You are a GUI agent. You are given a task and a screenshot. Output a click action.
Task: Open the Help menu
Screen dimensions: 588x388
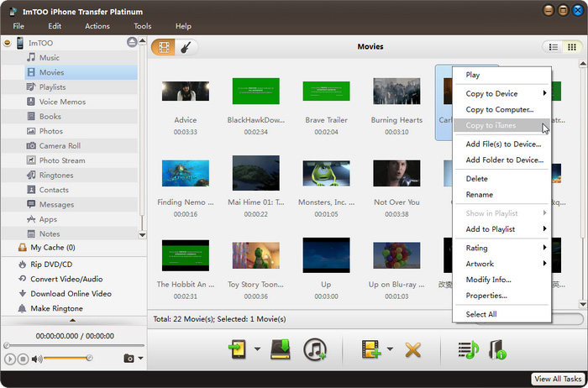[183, 26]
